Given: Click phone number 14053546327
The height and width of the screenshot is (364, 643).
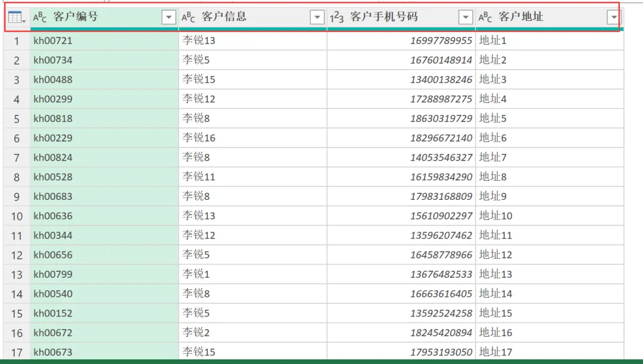Looking at the screenshot, I should click(x=441, y=157).
